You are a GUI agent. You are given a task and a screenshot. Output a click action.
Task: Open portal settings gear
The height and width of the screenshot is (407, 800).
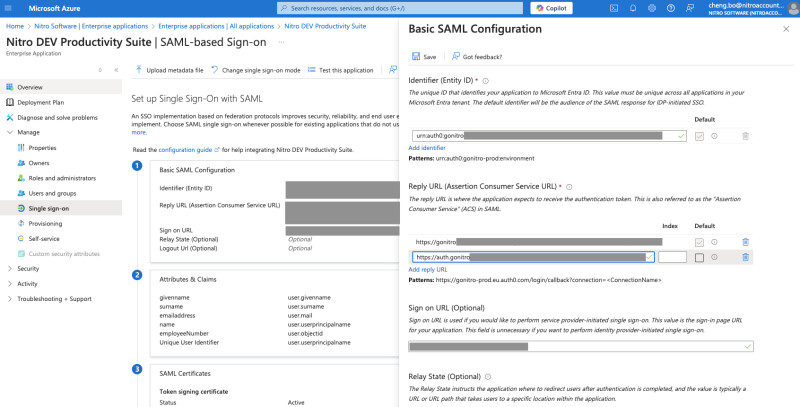tap(652, 8)
